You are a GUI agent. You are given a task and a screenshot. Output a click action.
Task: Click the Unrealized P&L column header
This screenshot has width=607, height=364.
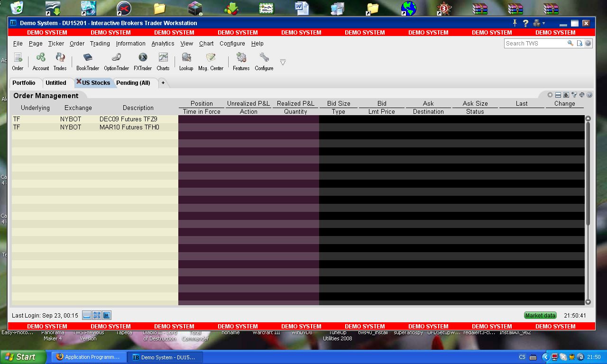pos(248,103)
